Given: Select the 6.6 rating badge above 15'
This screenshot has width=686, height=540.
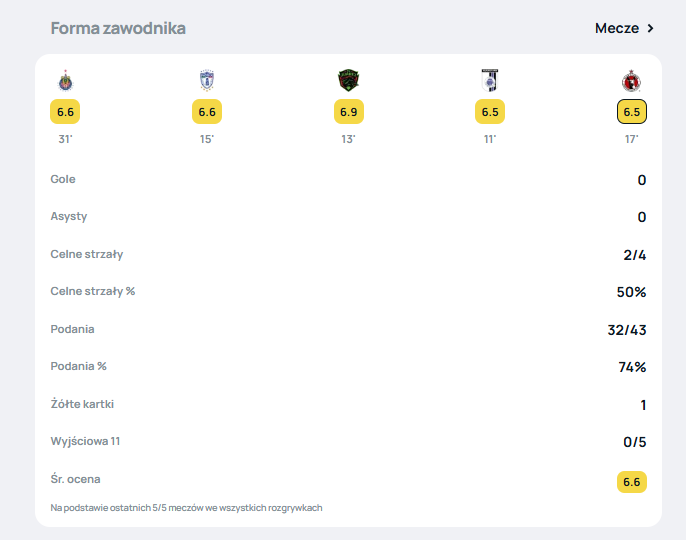Looking at the screenshot, I should pos(207,112).
